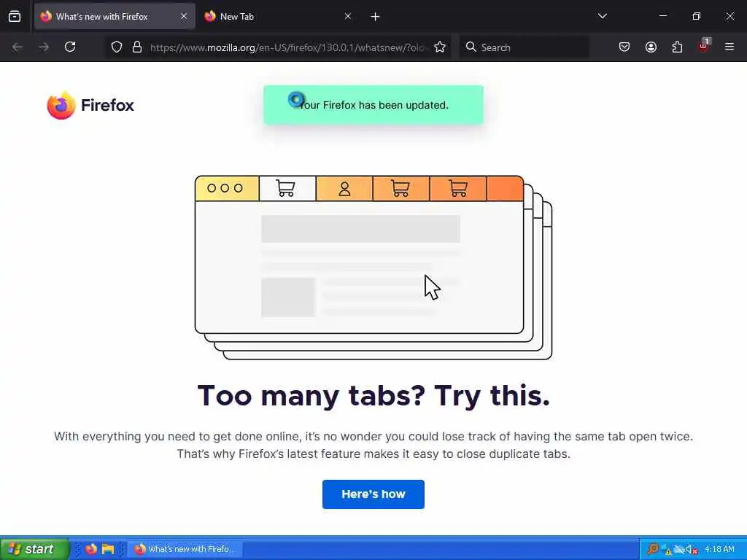Go back one page

pyautogui.click(x=18, y=47)
